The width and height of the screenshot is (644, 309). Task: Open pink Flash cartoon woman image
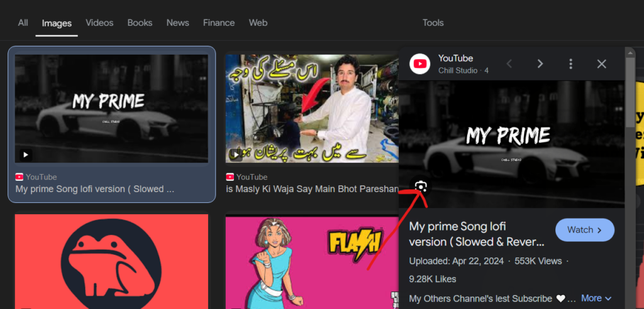[312, 263]
